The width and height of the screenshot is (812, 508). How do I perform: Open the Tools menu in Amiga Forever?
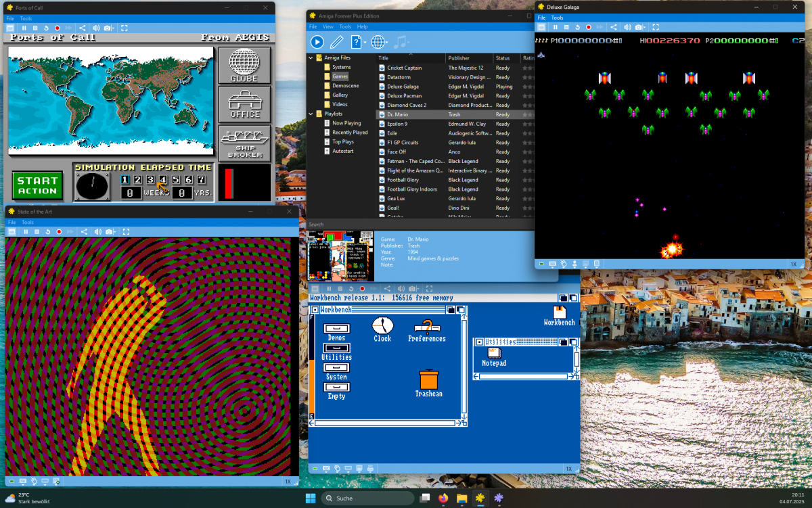pos(345,27)
